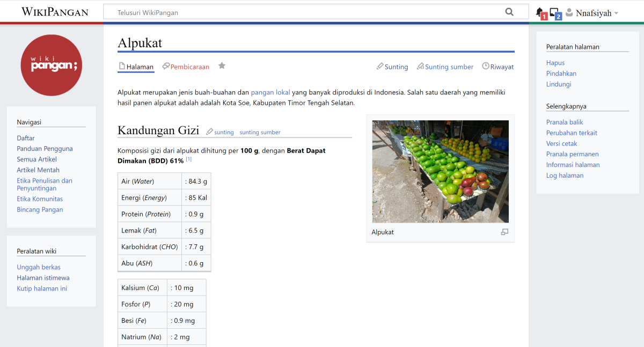Open Unggah berkas in Peralatan wiki
Image resolution: width=644 pixels, height=347 pixels.
tap(39, 267)
